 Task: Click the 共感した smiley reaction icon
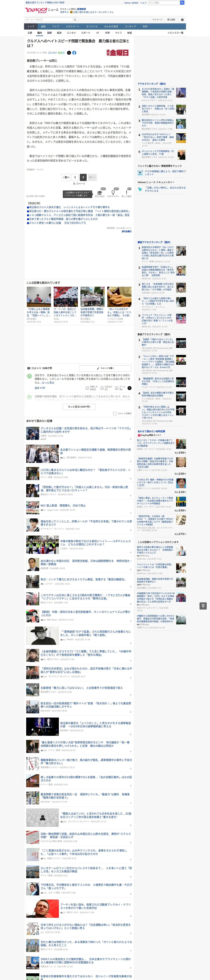pos(87,388)
